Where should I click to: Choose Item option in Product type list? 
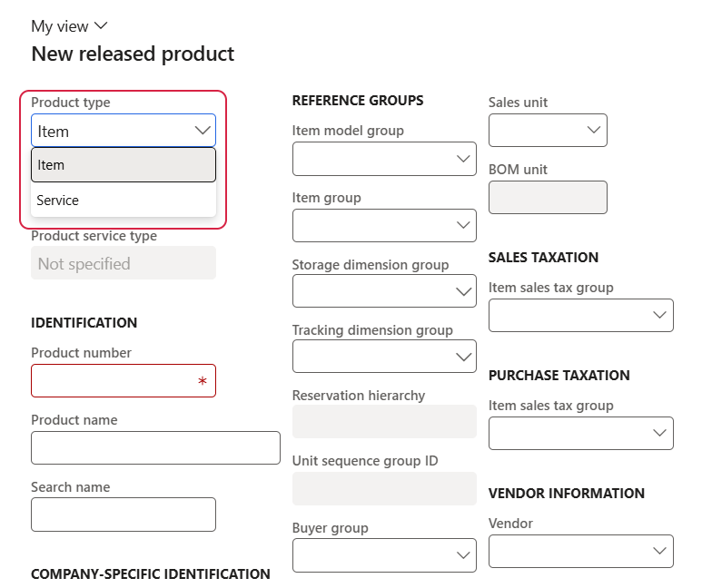tap(124, 165)
